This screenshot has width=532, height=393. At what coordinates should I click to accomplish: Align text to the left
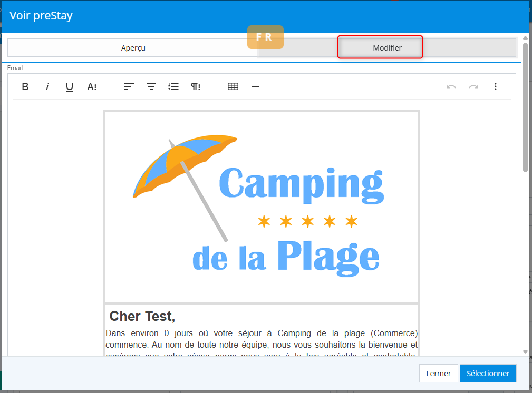(x=129, y=87)
